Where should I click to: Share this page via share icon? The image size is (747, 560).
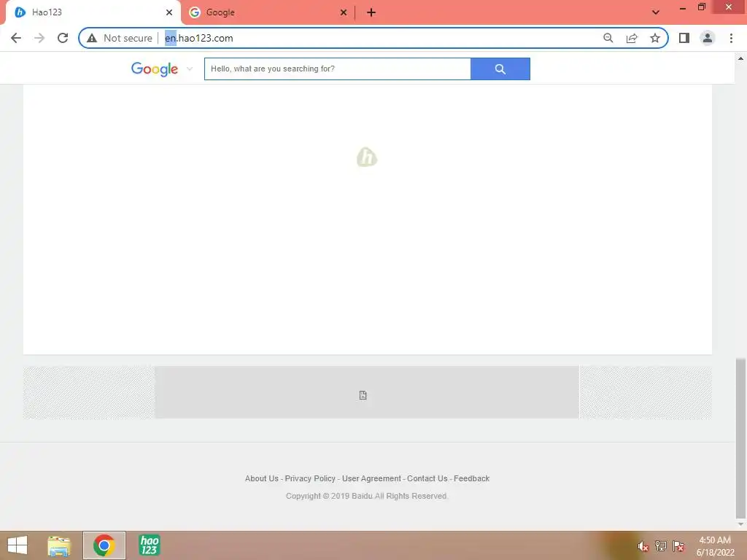click(632, 38)
